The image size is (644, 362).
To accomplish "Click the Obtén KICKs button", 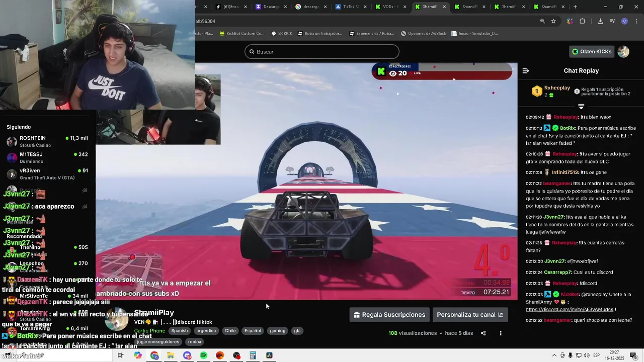I will tap(592, 52).
